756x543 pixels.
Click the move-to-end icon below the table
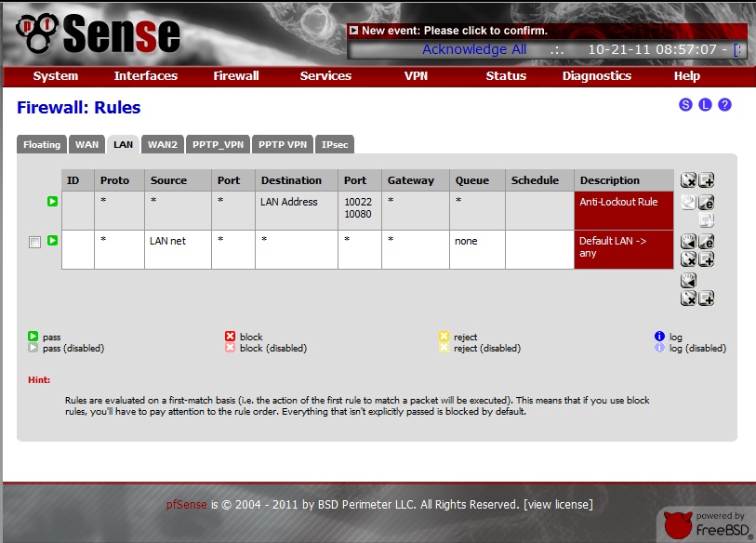(x=688, y=280)
